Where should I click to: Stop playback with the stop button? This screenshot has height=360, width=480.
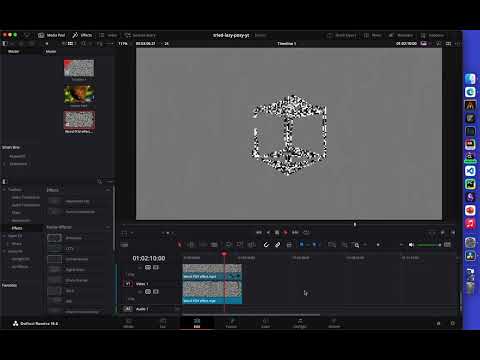[x=277, y=232]
